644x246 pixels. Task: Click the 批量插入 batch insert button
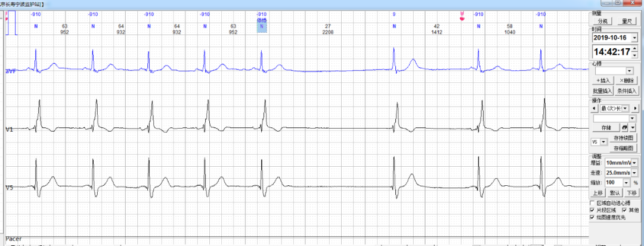tap(603, 91)
